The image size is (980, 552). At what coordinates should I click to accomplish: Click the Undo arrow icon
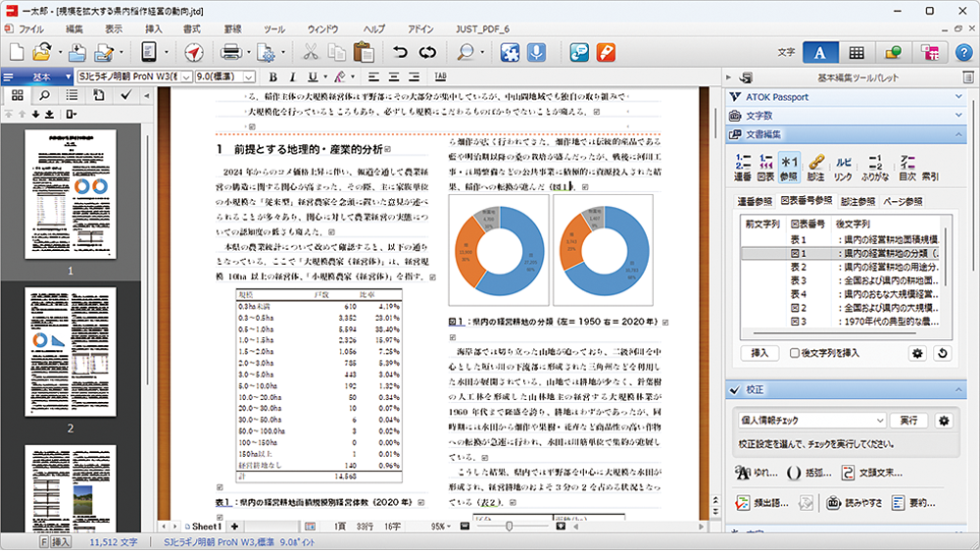[400, 52]
